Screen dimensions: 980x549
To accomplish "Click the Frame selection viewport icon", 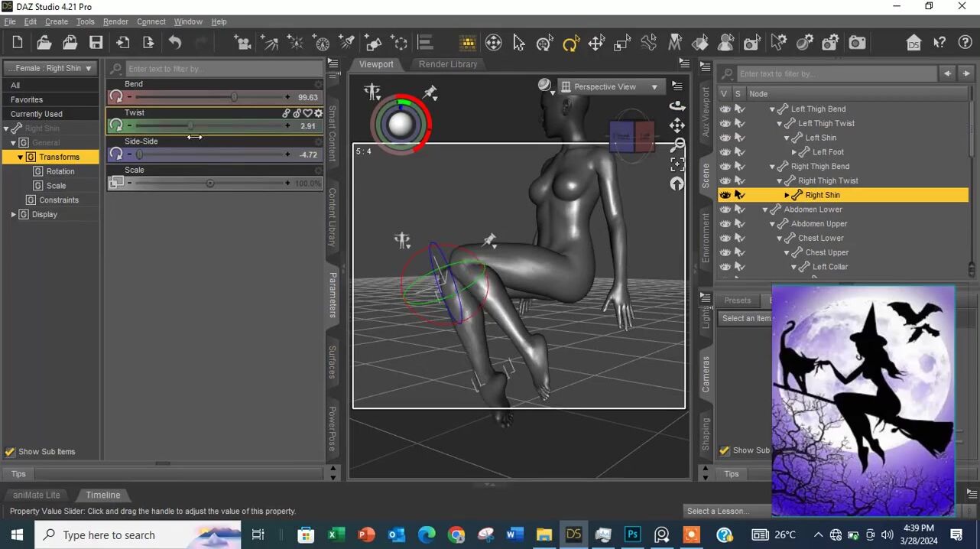I will pos(677,164).
